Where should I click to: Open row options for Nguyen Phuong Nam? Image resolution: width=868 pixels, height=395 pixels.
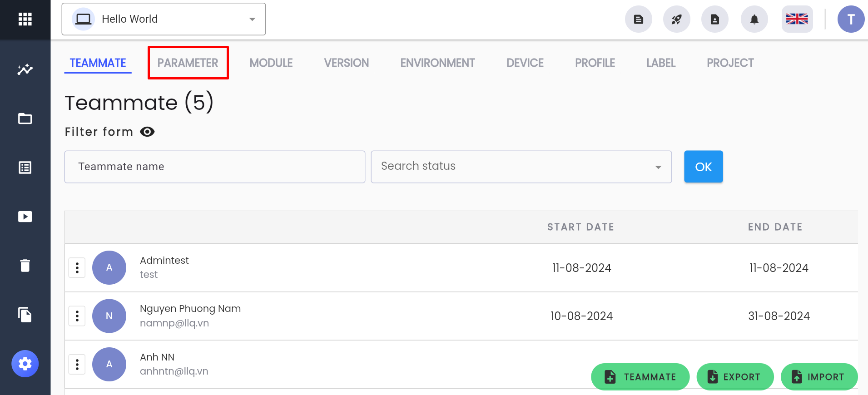click(x=77, y=316)
